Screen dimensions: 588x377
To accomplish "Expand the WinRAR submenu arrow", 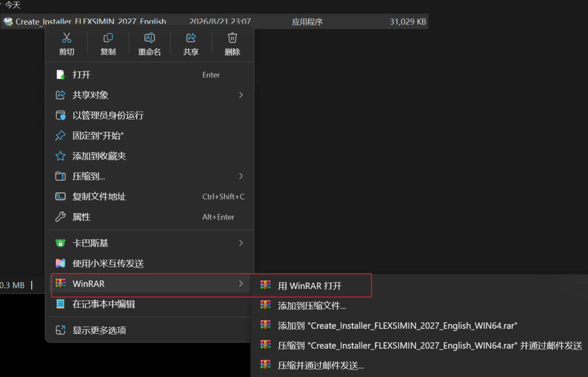I will [241, 283].
